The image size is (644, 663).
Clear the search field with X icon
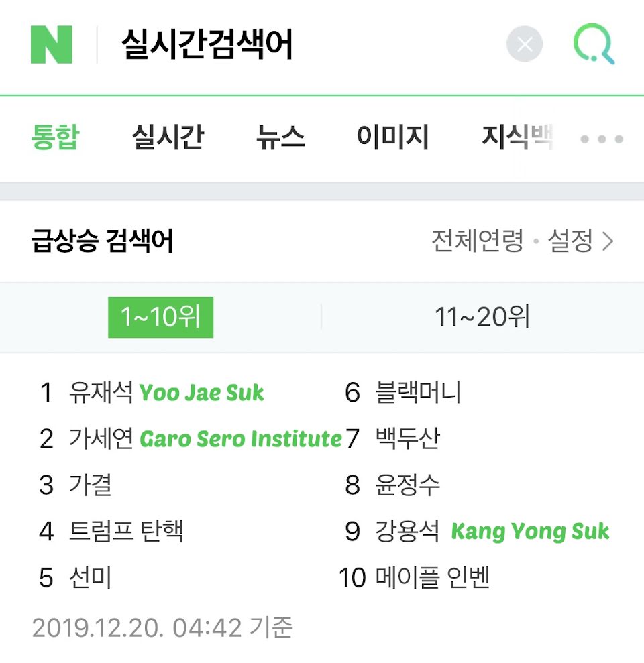524,44
